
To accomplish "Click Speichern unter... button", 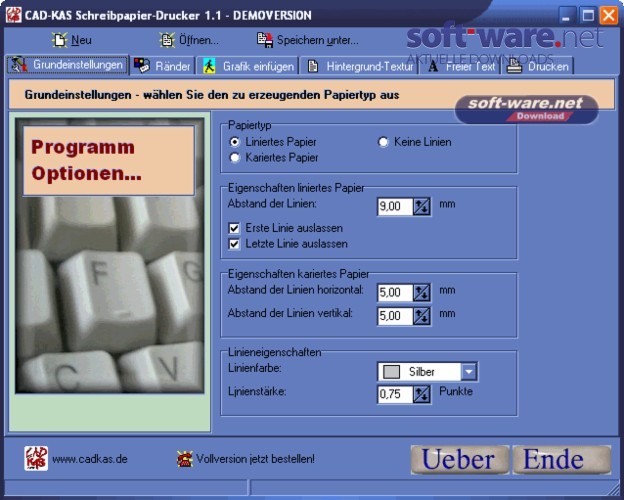I will (x=308, y=40).
